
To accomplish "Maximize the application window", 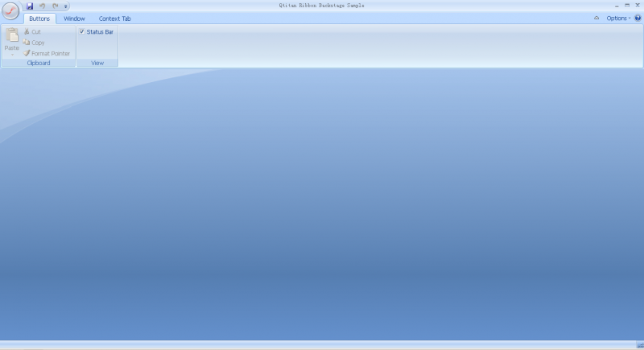I will click(x=627, y=6).
